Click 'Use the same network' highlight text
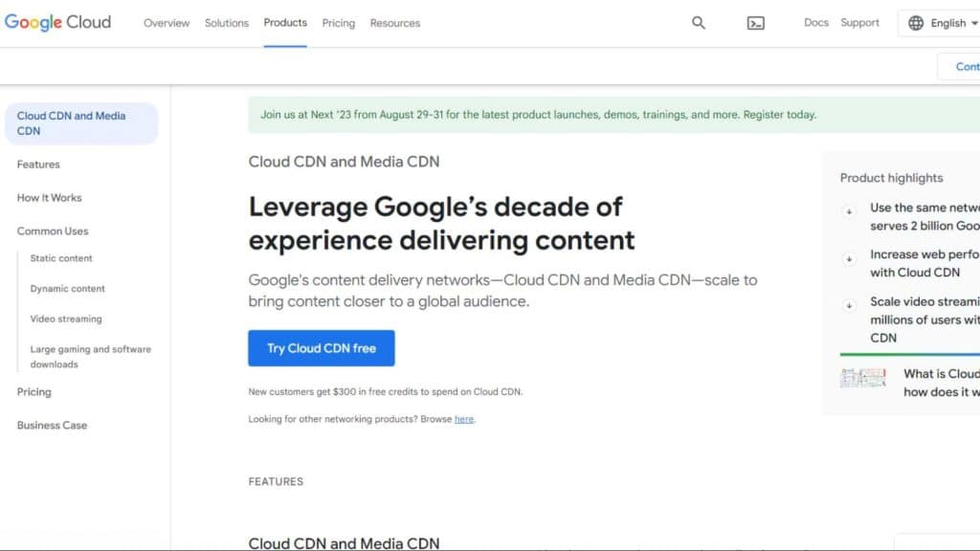This screenshot has height=551, width=980. coord(925,217)
